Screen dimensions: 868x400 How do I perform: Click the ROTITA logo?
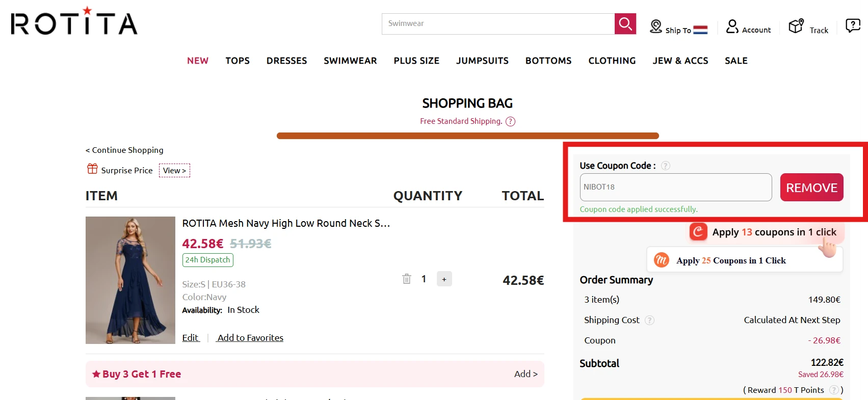tap(74, 21)
